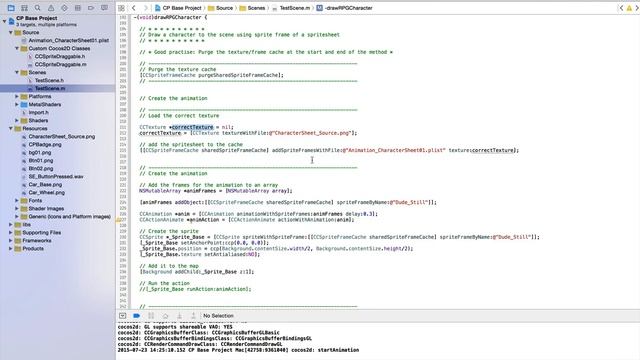
Task: Click the Step Over debug button
Action: click(x=165, y=316)
